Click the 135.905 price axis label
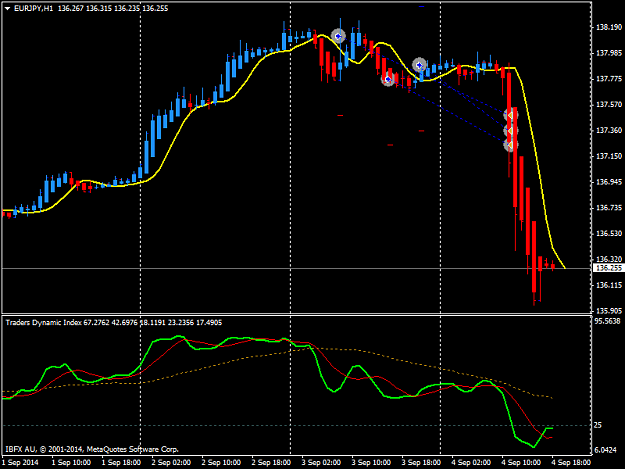 click(609, 310)
